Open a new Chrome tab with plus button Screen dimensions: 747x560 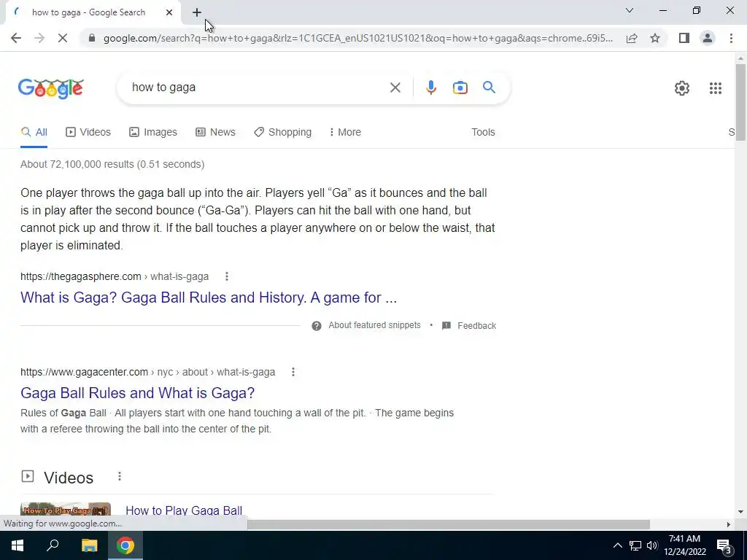[x=197, y=12]
